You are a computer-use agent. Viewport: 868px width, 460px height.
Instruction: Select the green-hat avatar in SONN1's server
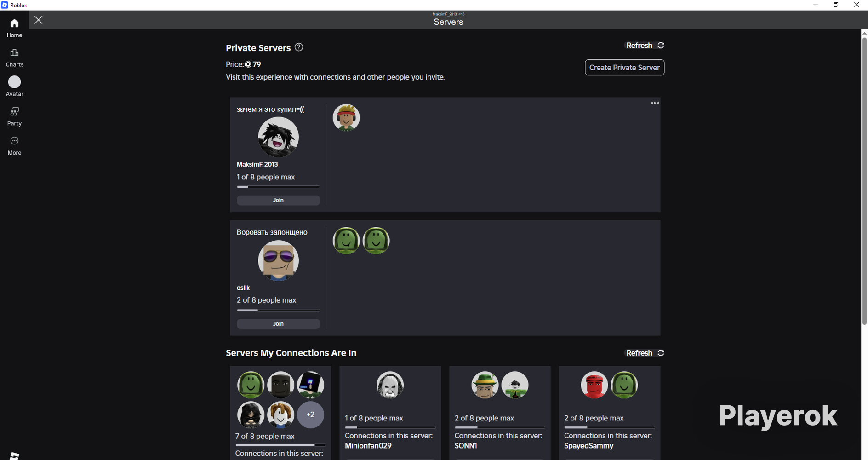coord(485,385)
